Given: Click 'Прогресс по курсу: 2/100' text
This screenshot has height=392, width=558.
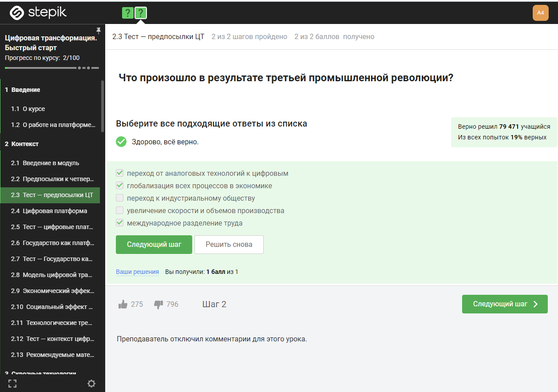Looking at the screenshot, I should coord(42,58).
